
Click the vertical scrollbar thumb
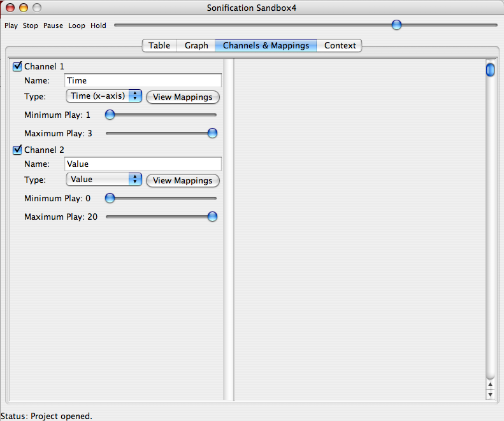click(490, 69)
